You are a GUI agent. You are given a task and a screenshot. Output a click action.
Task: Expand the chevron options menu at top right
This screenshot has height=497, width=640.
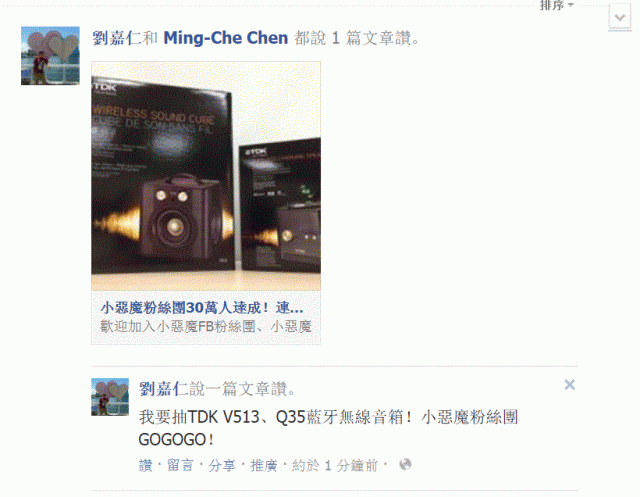620,17
